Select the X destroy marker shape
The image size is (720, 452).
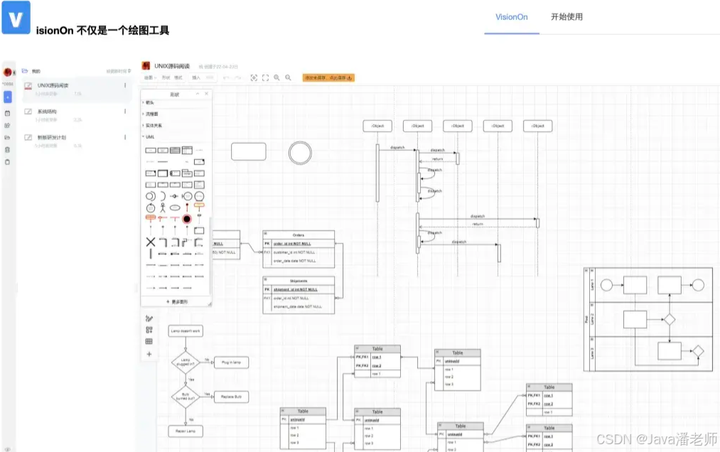[151, 242]
